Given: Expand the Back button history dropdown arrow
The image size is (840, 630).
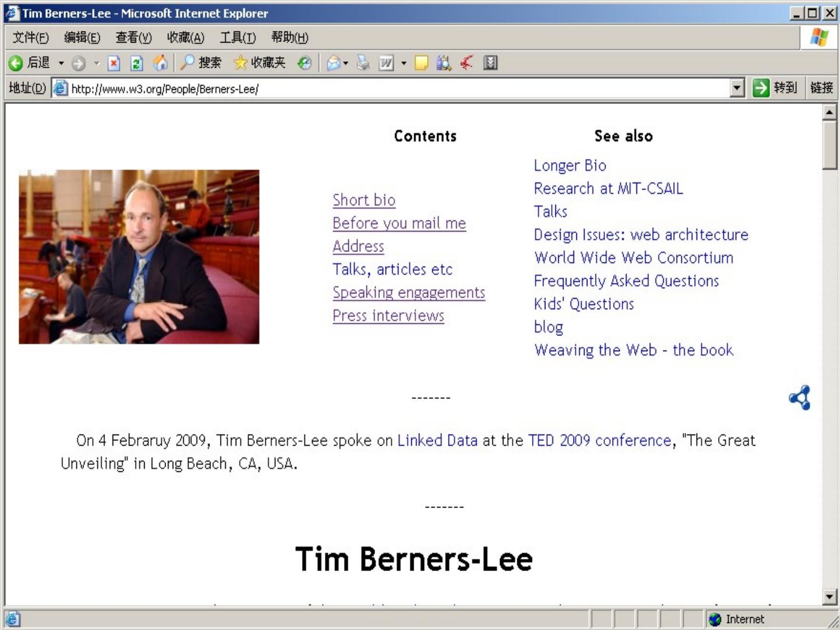Looking at the screenshot, I should pyautogui.click(x=61, y=63).
